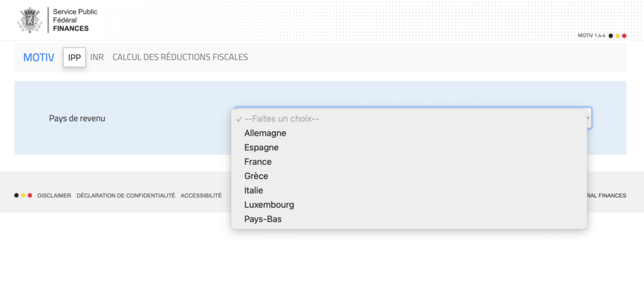Open Déclaration de confidentialité link
644x281 pixels.
click(x=126, y=196)
